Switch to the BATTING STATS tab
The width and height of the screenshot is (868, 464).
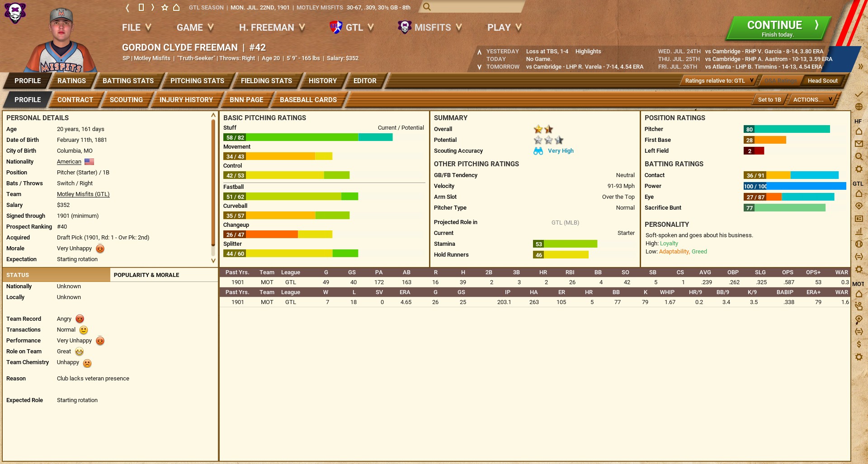click(x=128, y=81)
